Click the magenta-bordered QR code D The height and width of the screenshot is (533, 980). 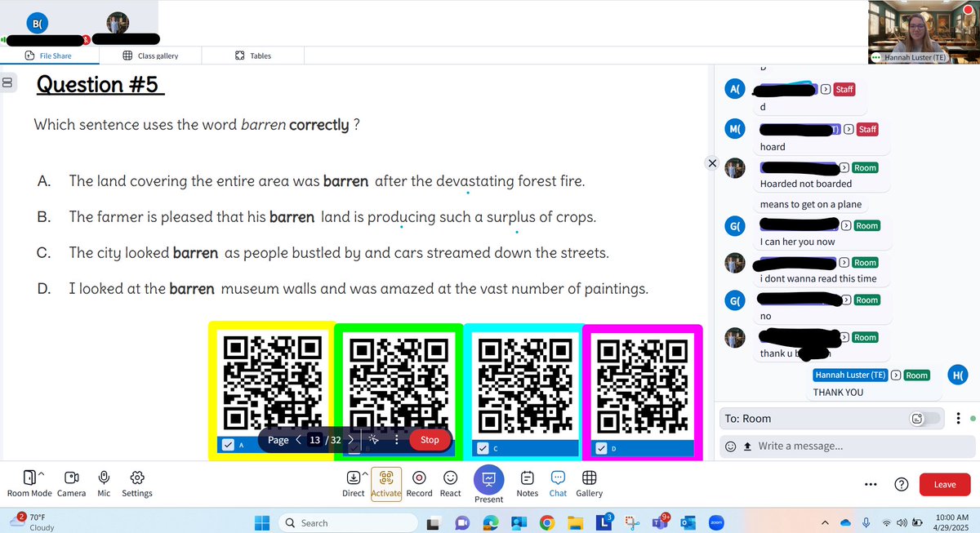point(643,385)
